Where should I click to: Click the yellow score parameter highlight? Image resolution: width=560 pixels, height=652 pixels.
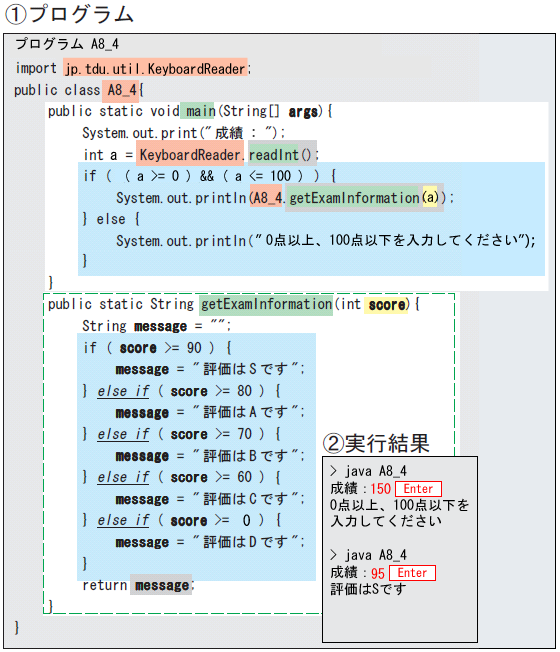386,305
